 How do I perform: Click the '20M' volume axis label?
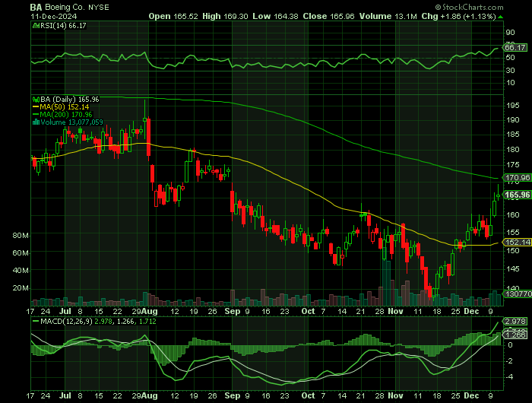[21, 288]
